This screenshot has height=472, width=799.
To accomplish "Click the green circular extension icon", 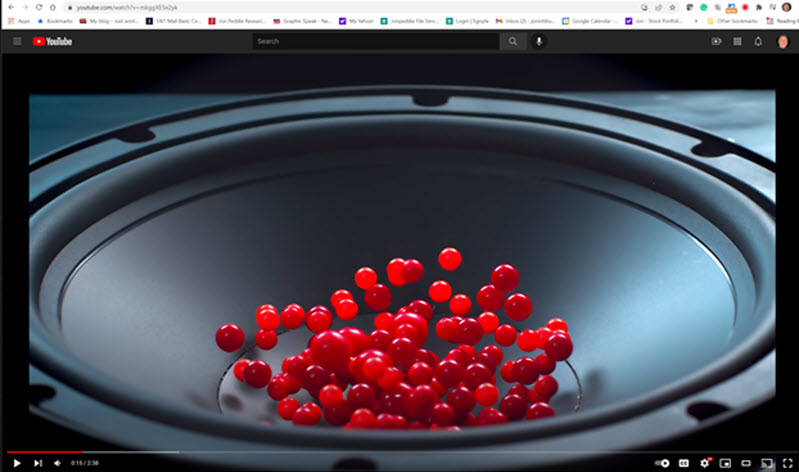I will [704, 7].
